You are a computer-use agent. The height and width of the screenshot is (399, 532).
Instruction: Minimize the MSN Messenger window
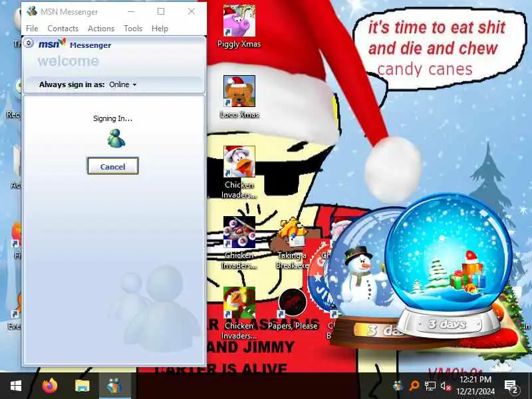pos(131,11)
